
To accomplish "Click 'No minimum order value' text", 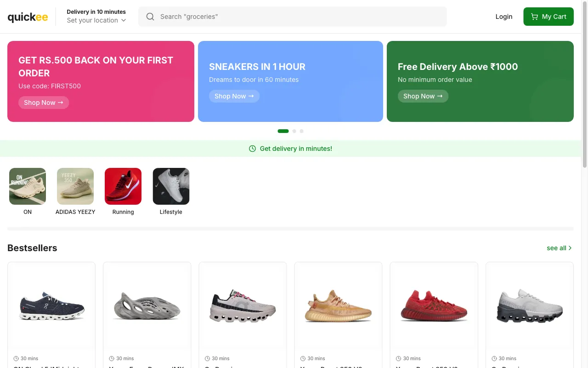I will click(435, 80).
